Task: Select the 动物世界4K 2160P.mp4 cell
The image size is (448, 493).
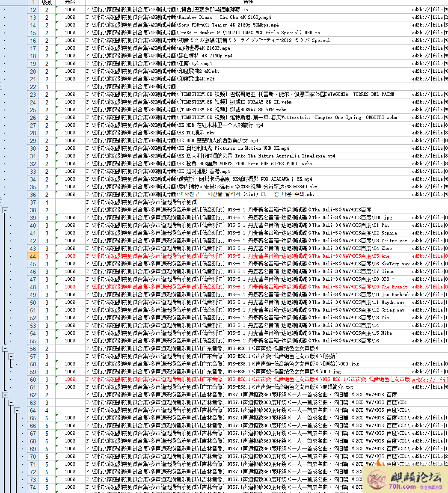Action: coord(248,48)
